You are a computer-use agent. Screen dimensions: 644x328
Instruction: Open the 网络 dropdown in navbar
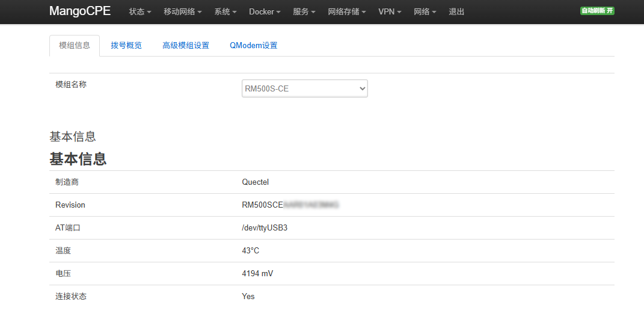tap(425, 12)
